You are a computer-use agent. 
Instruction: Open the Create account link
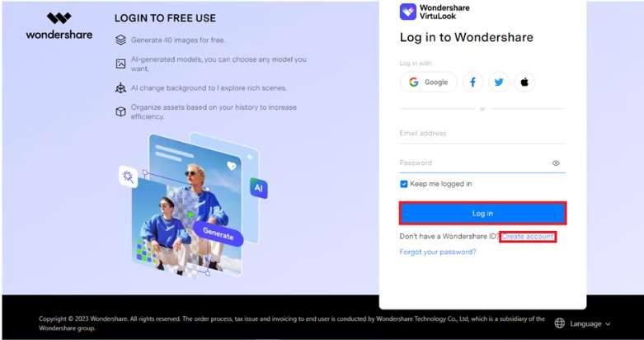pos(528,236)
